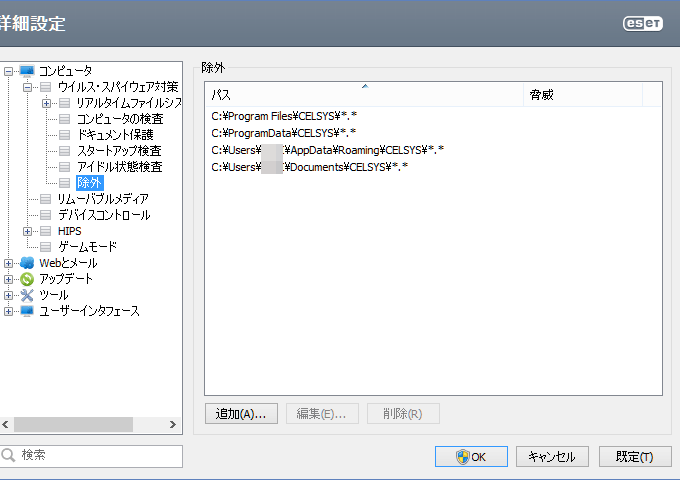Expand the Webとメール tree node

click(x=8, y=263)
